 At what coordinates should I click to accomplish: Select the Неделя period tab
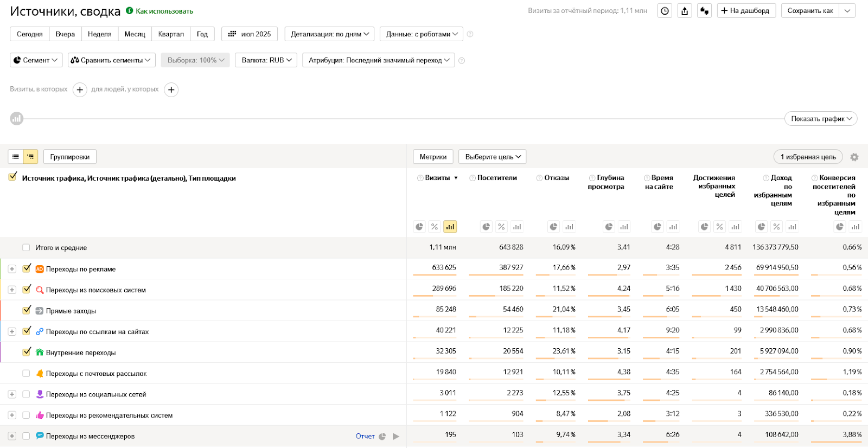[x=99, y=34]
